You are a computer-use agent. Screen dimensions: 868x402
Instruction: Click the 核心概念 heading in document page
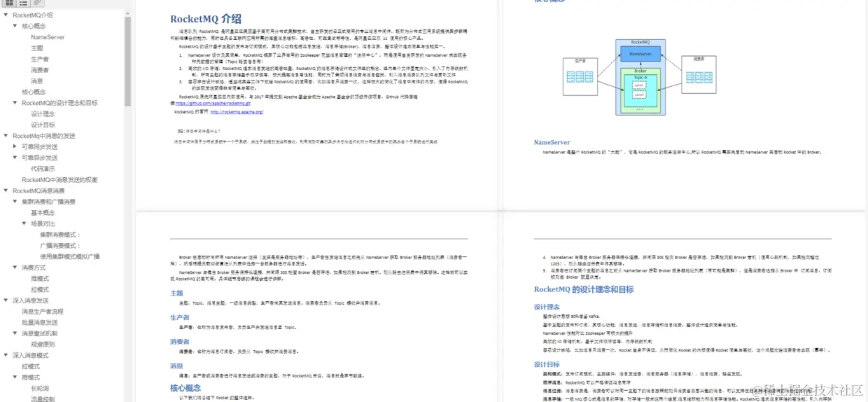[x=185, y=387]
